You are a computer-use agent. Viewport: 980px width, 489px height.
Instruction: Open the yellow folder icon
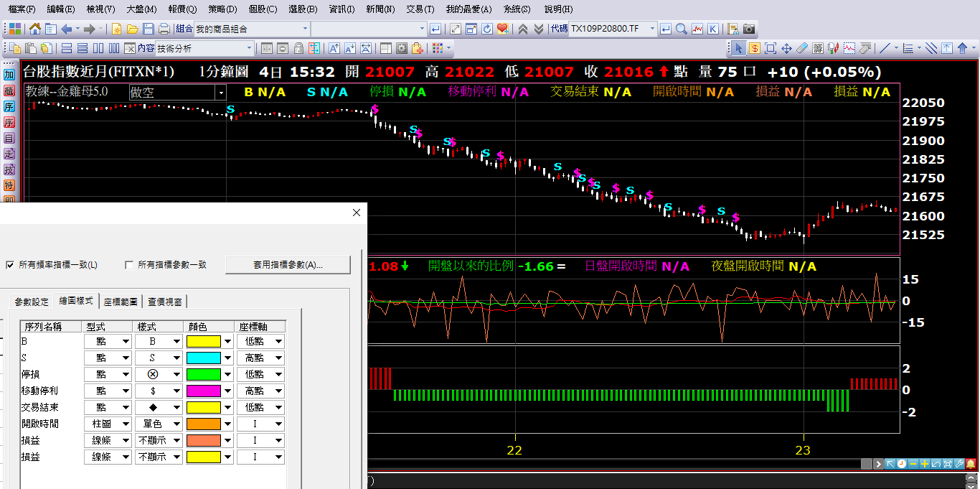coord(133,29)
